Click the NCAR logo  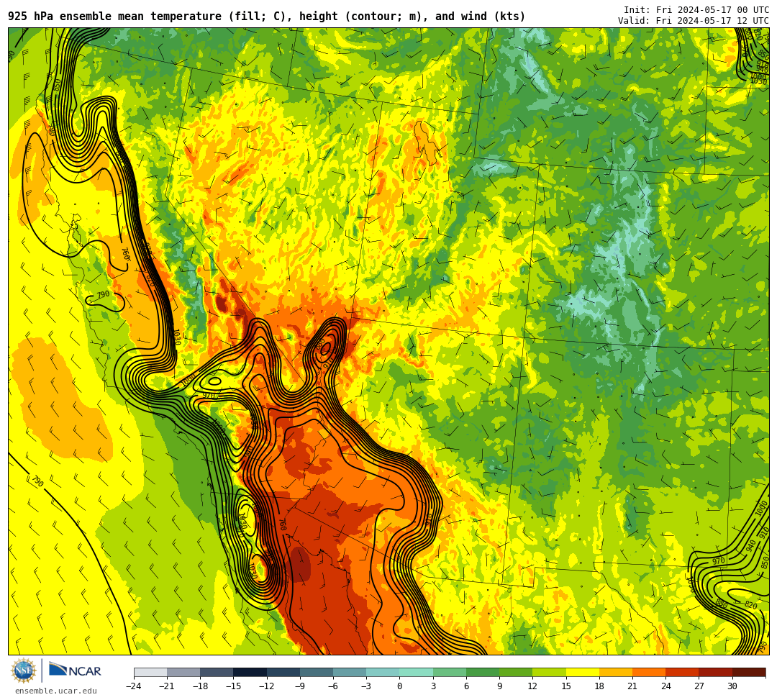point(75,671)
